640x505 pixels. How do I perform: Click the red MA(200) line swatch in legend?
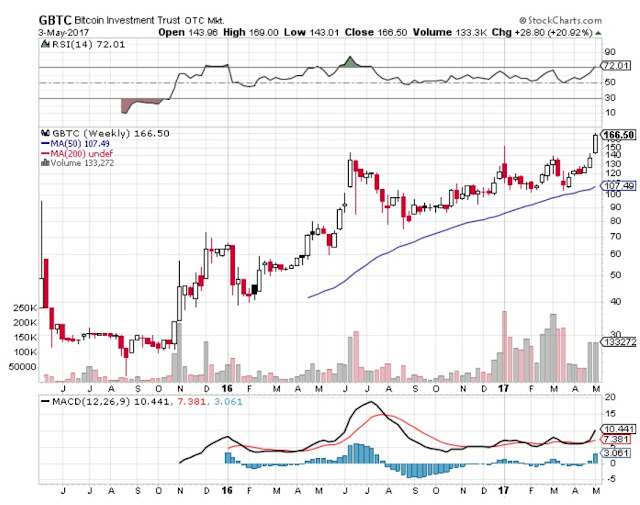coord(45,154)
